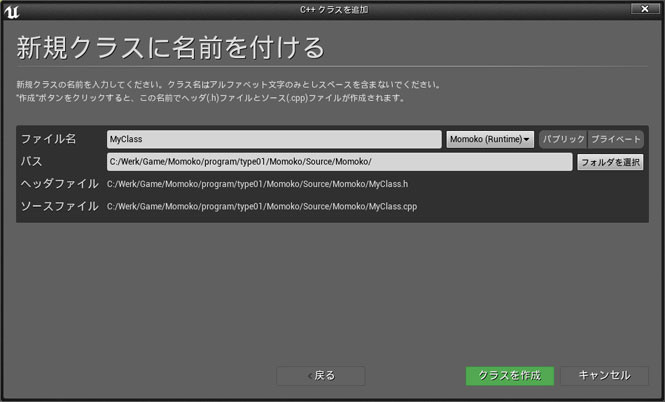Click the ヘッダファイル label
The height and width of the screenshot is (402, 665).
click(x=59, y=184)
